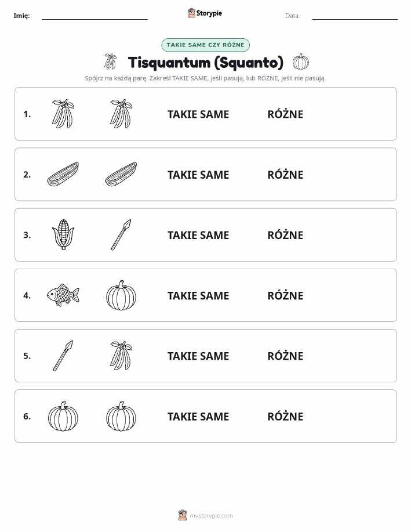Select RÓŻNE for row 4
411x532 pixels.
click(x=285, y=295)
